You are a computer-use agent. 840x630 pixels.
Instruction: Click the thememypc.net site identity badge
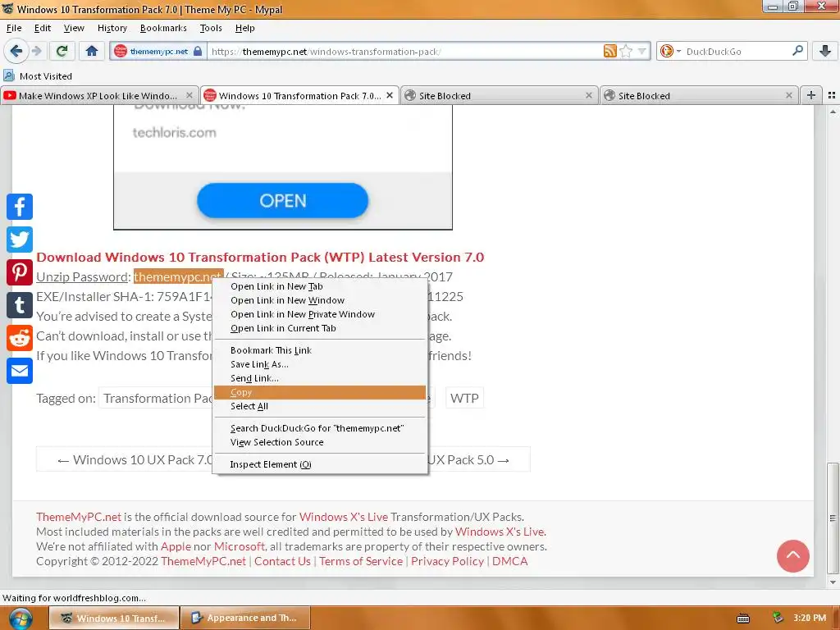158,52
